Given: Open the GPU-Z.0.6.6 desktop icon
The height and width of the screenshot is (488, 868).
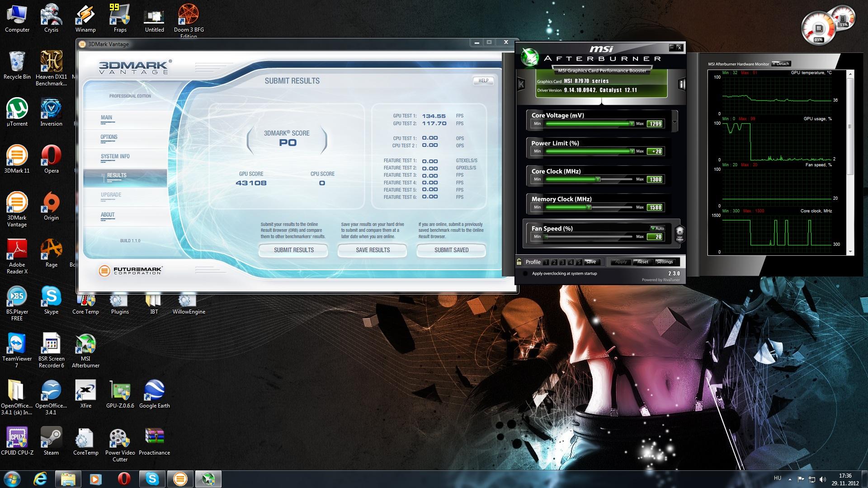Looking at the screenshot, I should click(120, 394).
